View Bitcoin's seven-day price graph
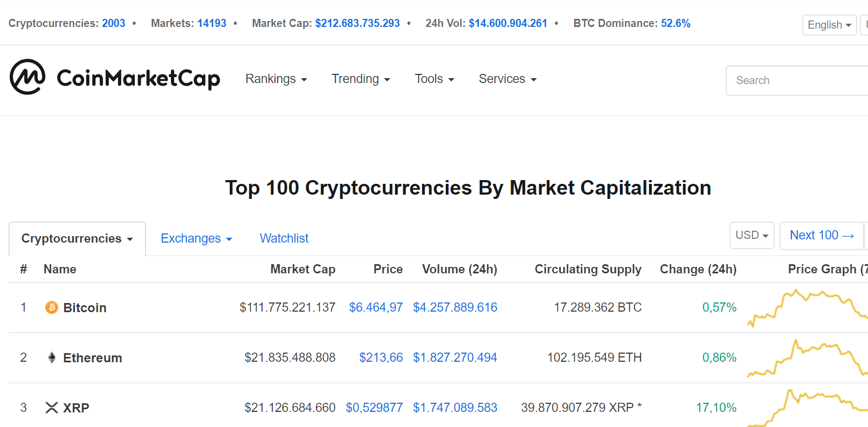The image size is (868, 427). point(807,308)
